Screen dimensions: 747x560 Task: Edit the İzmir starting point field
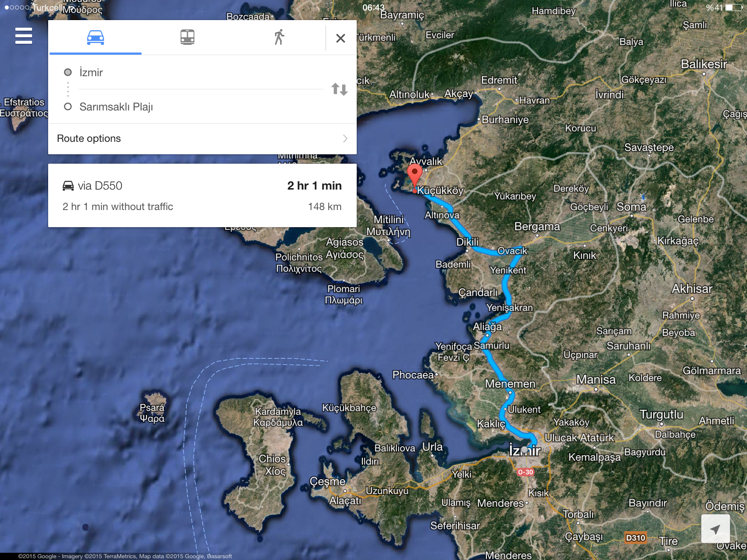tap(201, 72)
